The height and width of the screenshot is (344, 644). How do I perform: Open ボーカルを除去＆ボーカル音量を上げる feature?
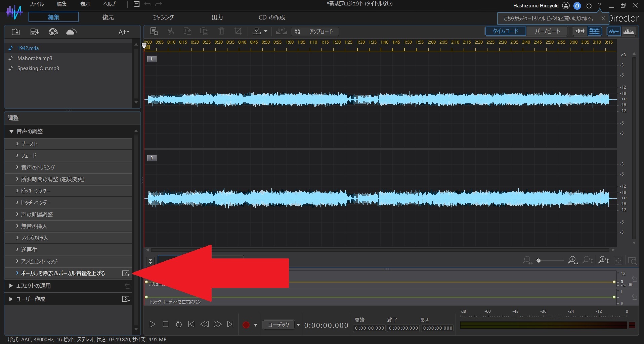62,273
